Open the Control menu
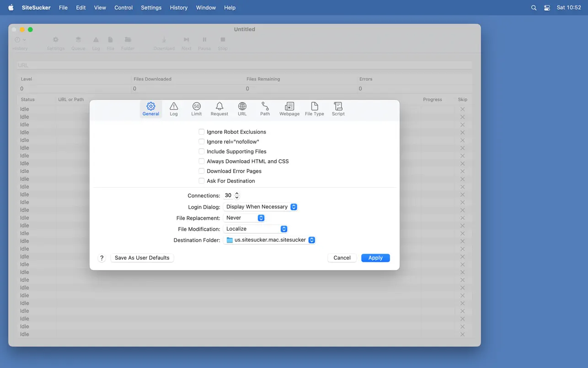 point(123,8)
